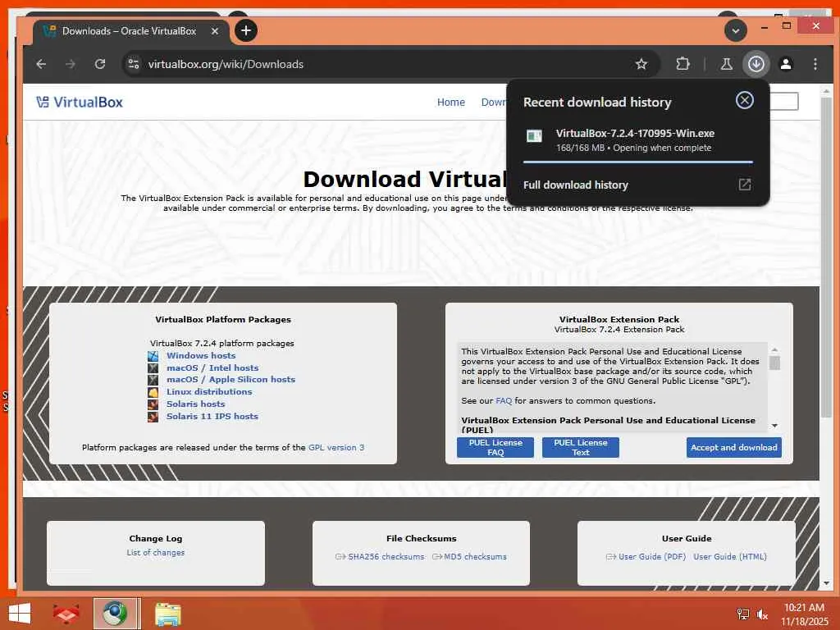Click the PUEL License FAQ button

coord(495,447)
